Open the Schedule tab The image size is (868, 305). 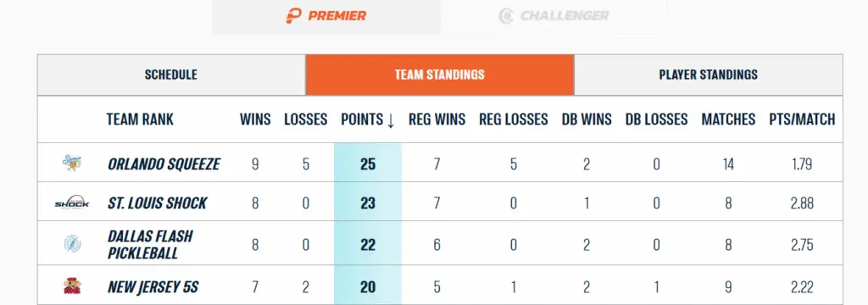tap(171, 75)
